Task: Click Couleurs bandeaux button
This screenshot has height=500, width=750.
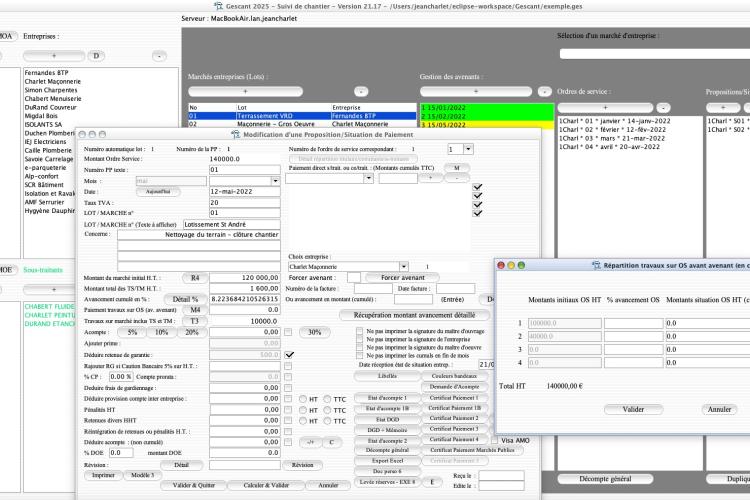Action: 454,376
